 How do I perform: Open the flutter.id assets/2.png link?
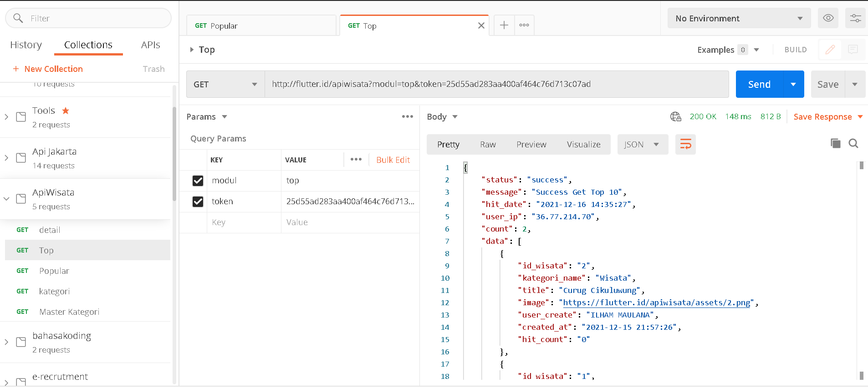coord(657,302)
